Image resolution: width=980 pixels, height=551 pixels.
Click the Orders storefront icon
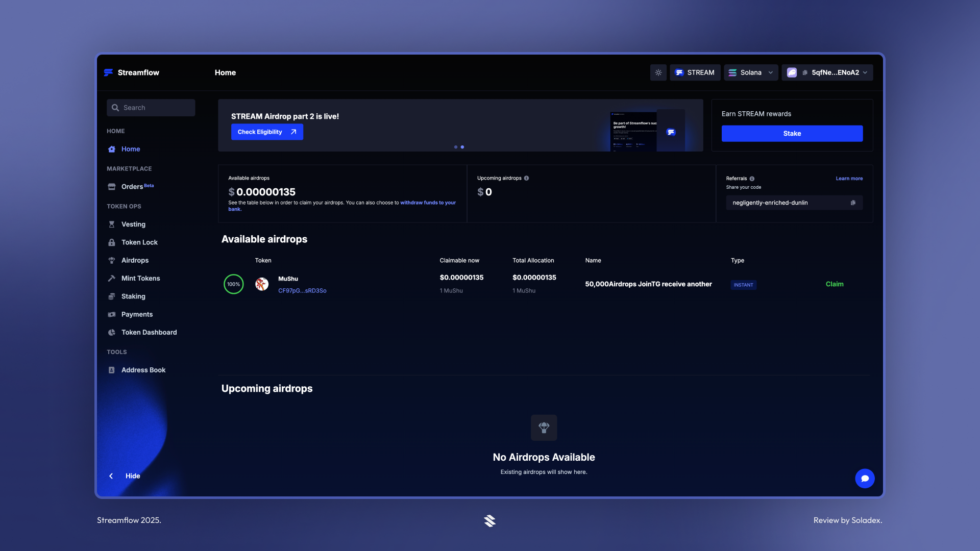[112, 187]
